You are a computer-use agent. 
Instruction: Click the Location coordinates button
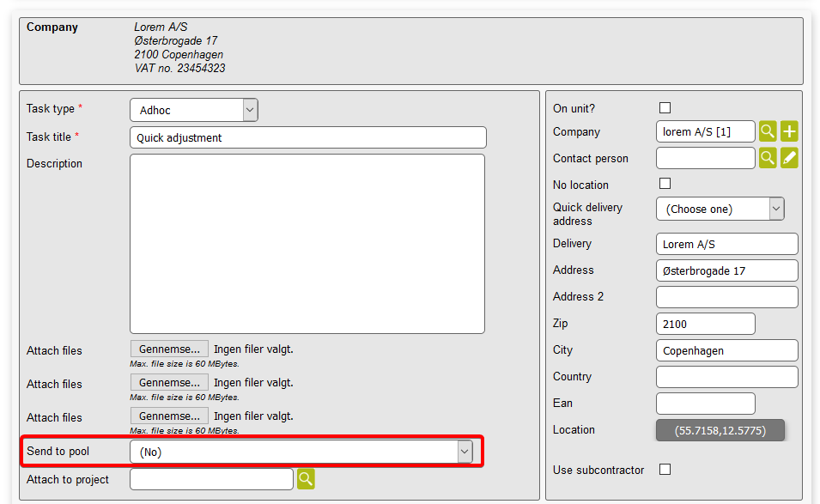(x=720, y=429)
